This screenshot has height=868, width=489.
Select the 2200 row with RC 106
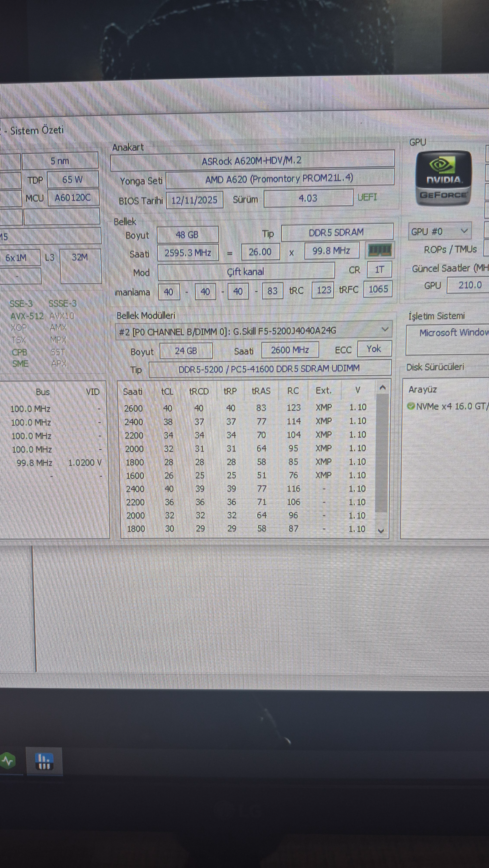click(248, 502)
